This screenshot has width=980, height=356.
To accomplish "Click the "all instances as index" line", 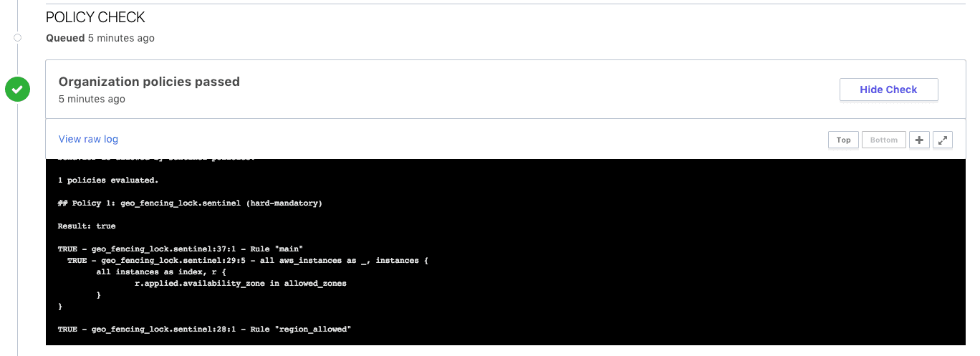I will pos(161,272).
